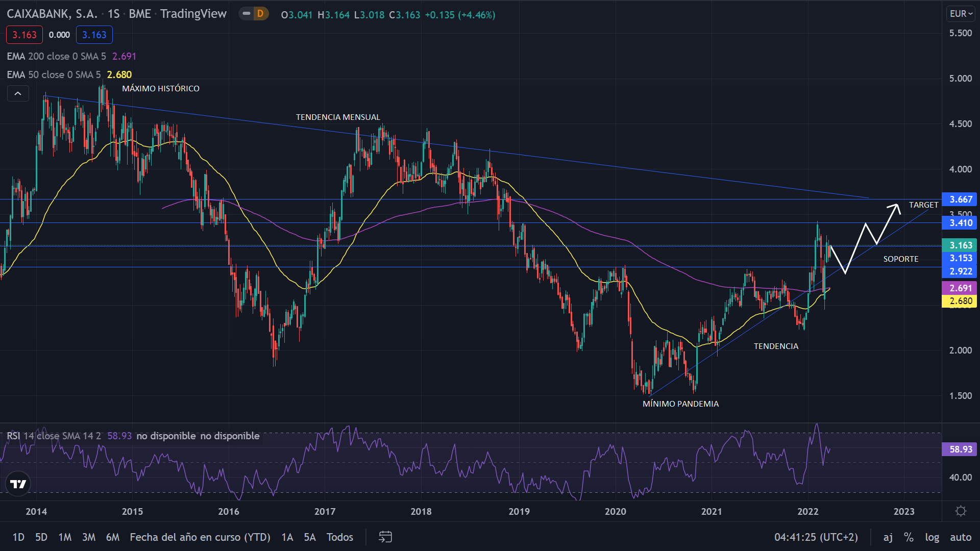The width and height of the screenshot is (980, 551).
Task: Open the EUR currency dropdown
Action: point(961,14)
